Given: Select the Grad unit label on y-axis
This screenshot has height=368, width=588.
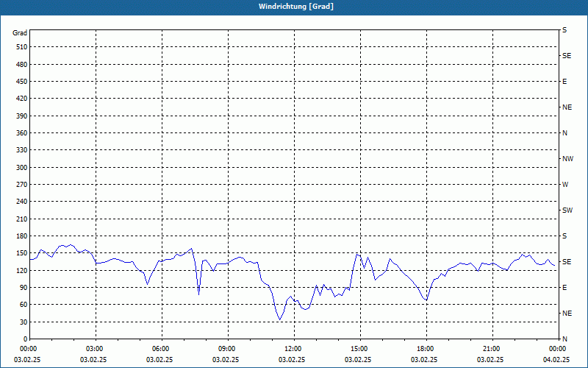Looking at the screenshot, I should pyautogui.click(x=20, y=33).
